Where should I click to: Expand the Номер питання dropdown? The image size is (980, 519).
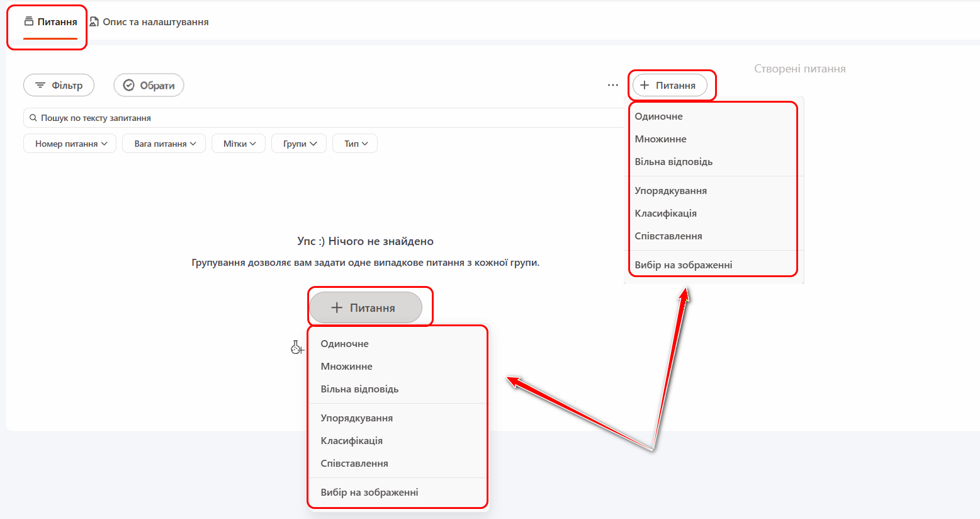pos(70,144)
